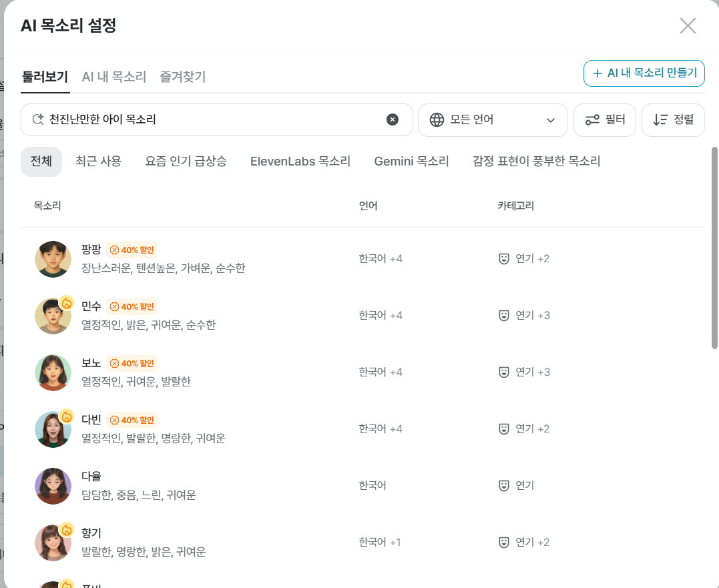Click 한국어 +4 in the 팡팡 row
Viewport: 719px width, 588px height.
tap(381, 259)
